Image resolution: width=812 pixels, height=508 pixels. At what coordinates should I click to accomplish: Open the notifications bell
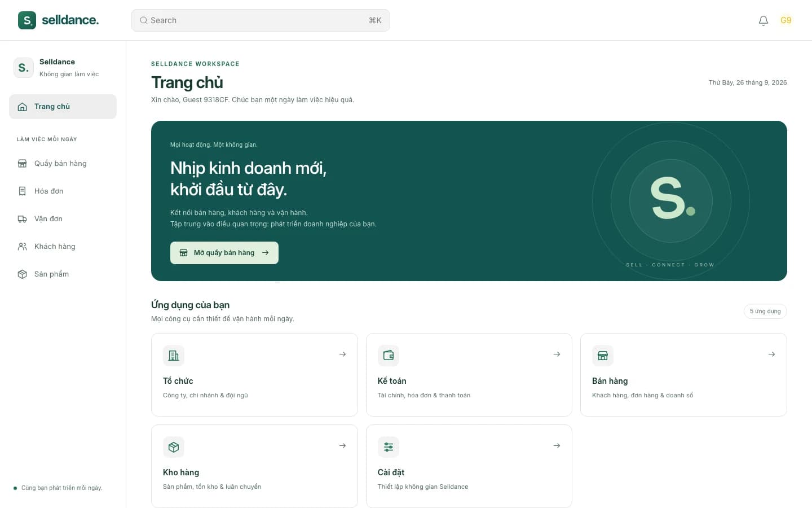(x=764, y=20)
